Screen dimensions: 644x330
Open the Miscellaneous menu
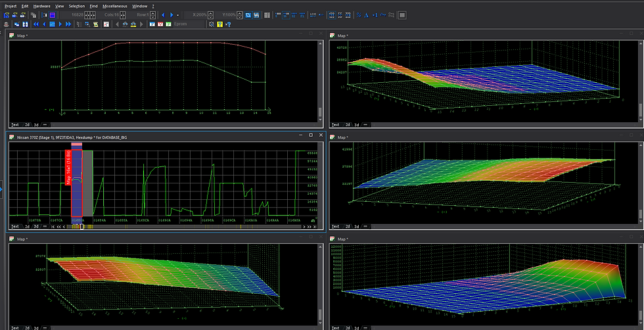click(x=115, y=5)
